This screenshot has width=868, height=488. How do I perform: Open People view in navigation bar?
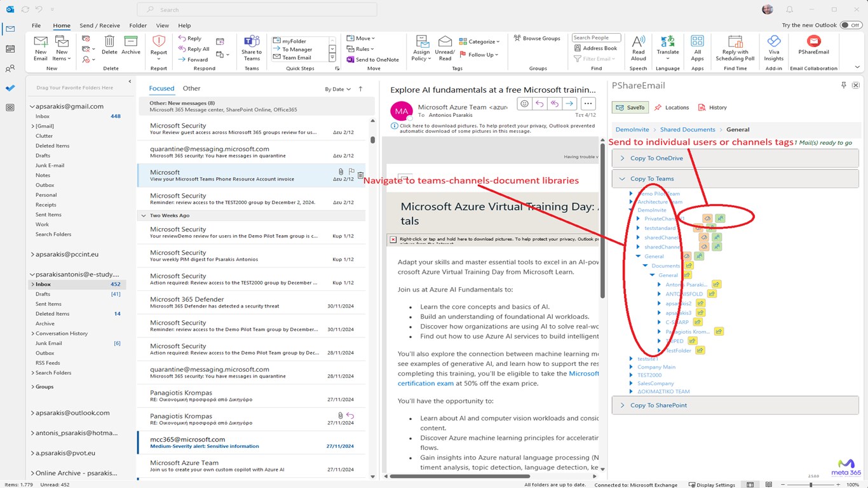10,69
